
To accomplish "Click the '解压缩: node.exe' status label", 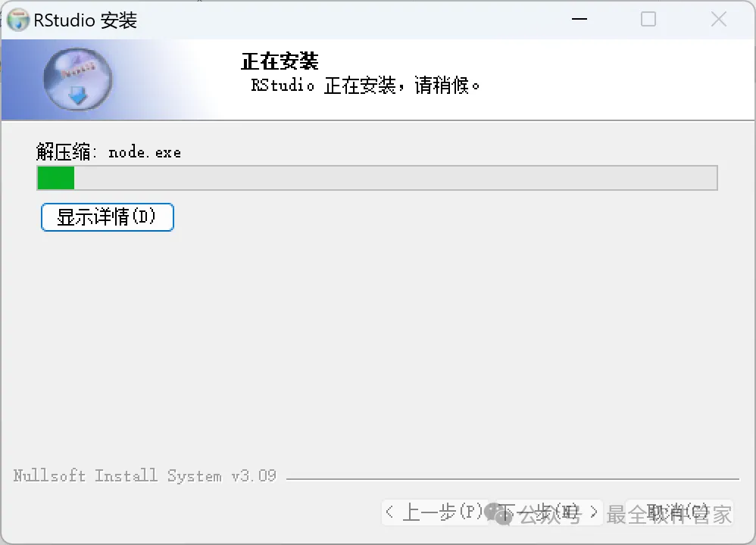I will (x=108, y=152).
